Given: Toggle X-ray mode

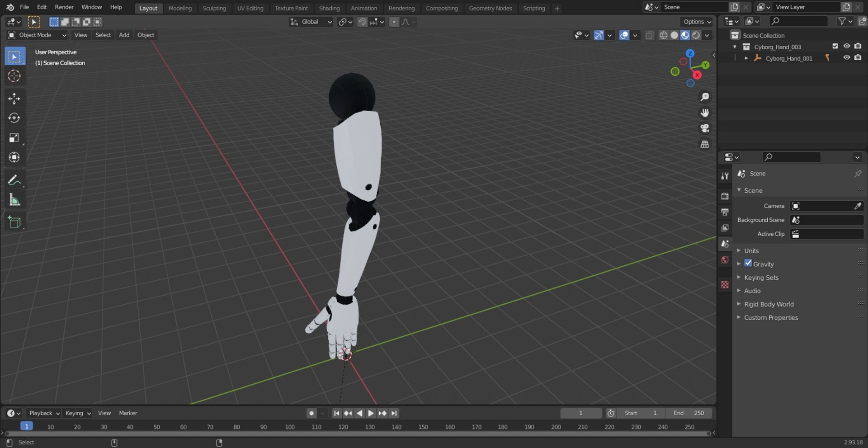Looking at the screenshot, I should (x=649, y=35).
